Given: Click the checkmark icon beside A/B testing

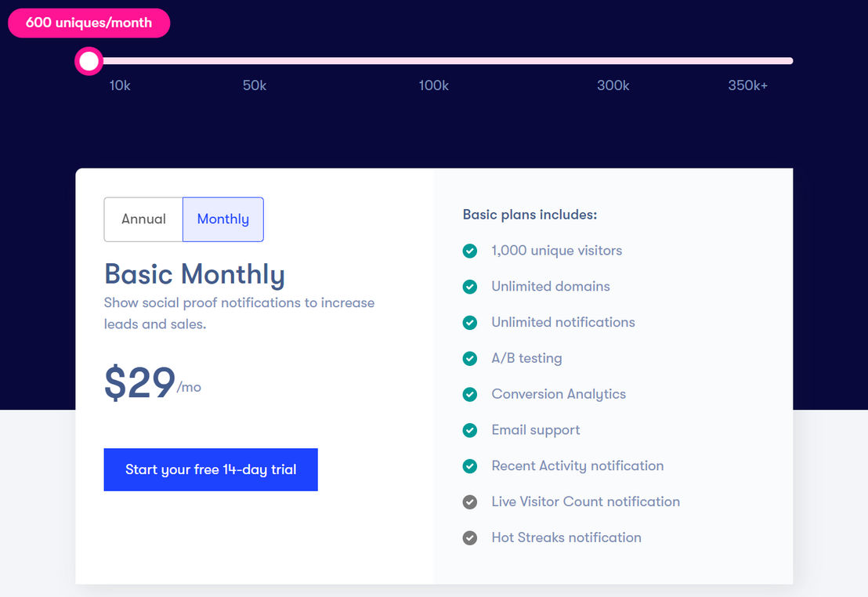Looking at the screenshot, I should tap(469, 358).
